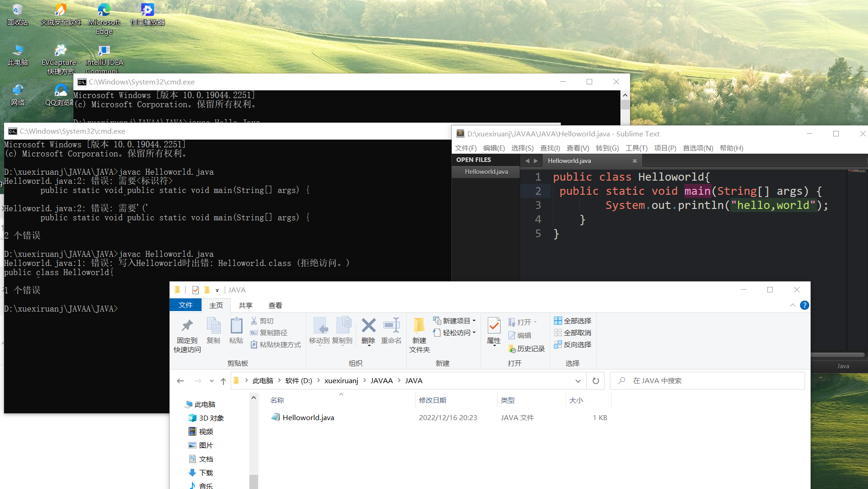This screenshot has height=489, width=868.
Task: Click the Explorer Help question mark
Action: click(805, 305)
